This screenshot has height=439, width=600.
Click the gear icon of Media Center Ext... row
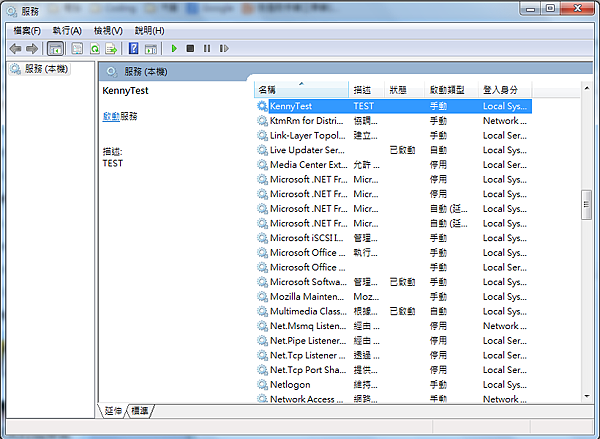click(x=262, y=165)
